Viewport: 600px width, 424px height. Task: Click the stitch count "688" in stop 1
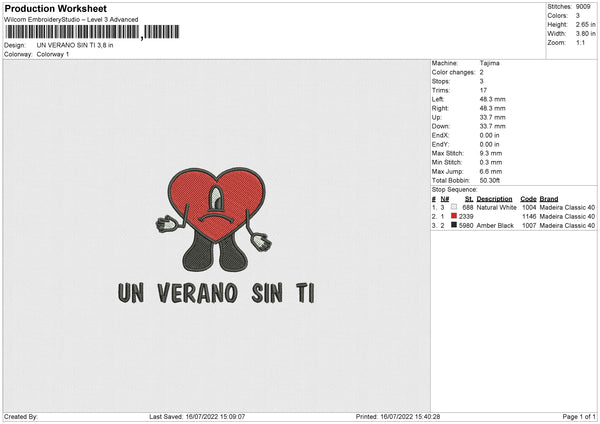point(468,207)
